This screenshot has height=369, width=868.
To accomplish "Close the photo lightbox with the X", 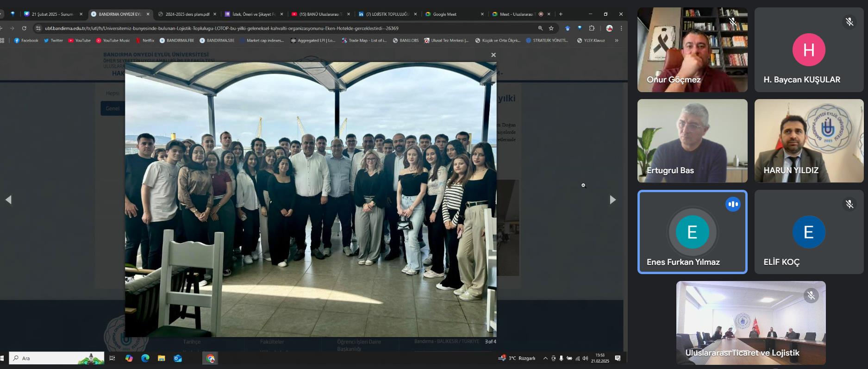I will point(493,55).
